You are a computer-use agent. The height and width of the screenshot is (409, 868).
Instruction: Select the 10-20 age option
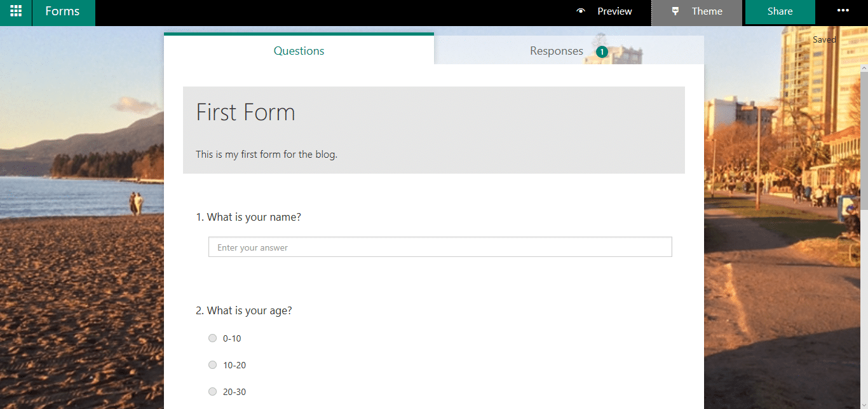coord(212,364)
